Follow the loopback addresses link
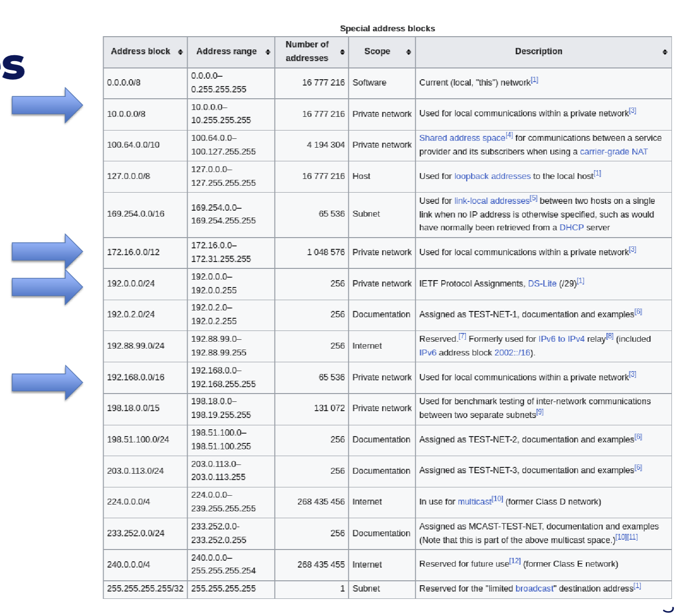Image resolution: width=690 pixels, height=616 pixels. (x=492, y=176)
